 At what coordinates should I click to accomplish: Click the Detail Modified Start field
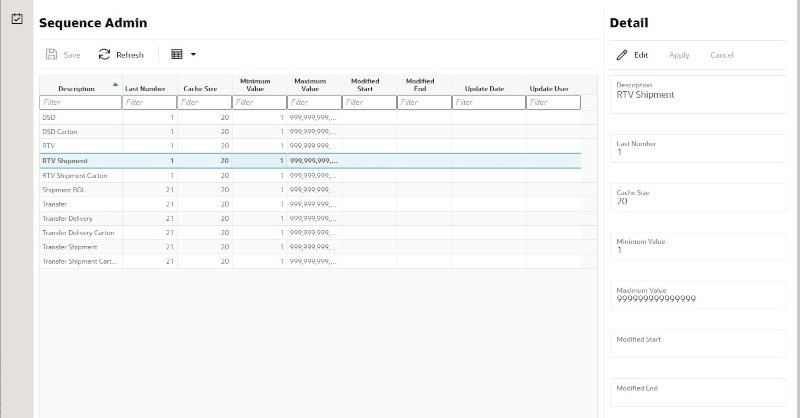point(698,344)
